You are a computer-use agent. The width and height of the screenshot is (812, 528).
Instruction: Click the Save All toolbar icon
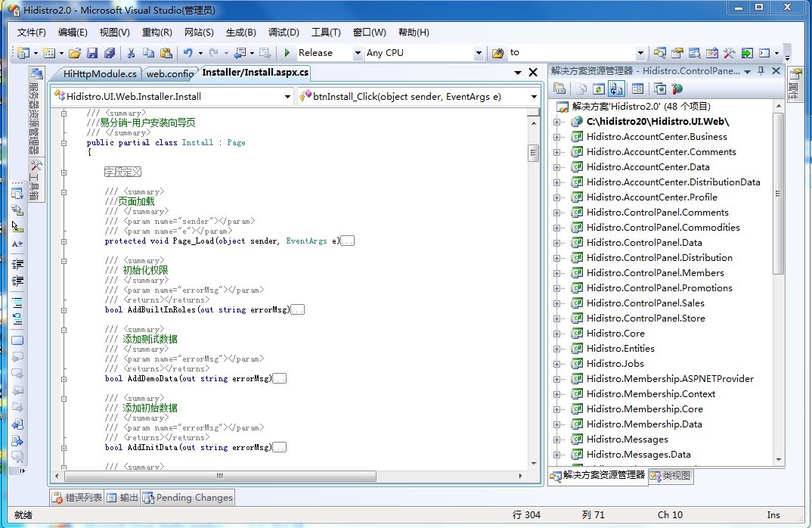pyautogui.click(x=110, y=53)
